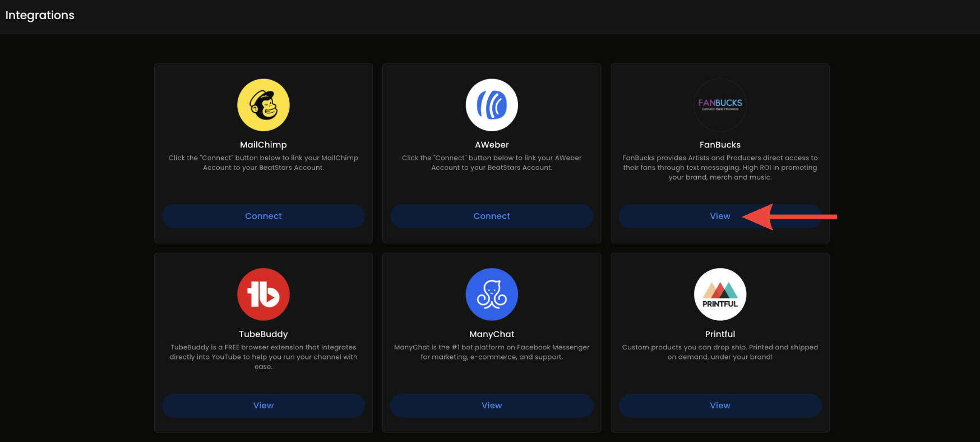This screenshot has width=980, height=442.
Task: Click the Printful mountain logo icon
Action: pyautogui.click(x=720, y=294)
